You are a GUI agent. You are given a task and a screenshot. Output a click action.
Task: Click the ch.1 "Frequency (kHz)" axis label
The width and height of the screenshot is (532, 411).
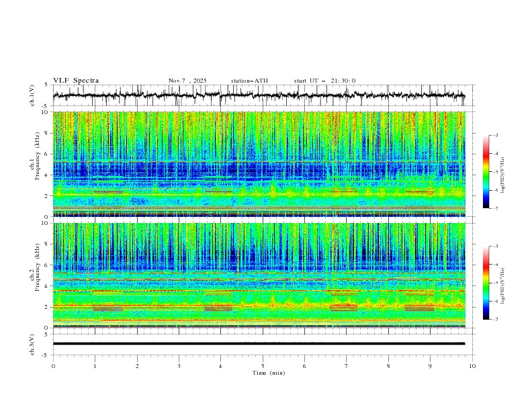[x=37, y=154]
